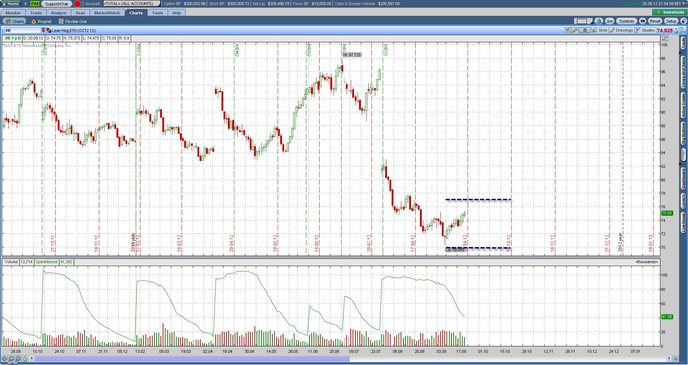Toggle the Drawings pencil option
Image resolution: width=688 pixels, height=365 pixels.
pyautogui.click(x=613, y=30)
